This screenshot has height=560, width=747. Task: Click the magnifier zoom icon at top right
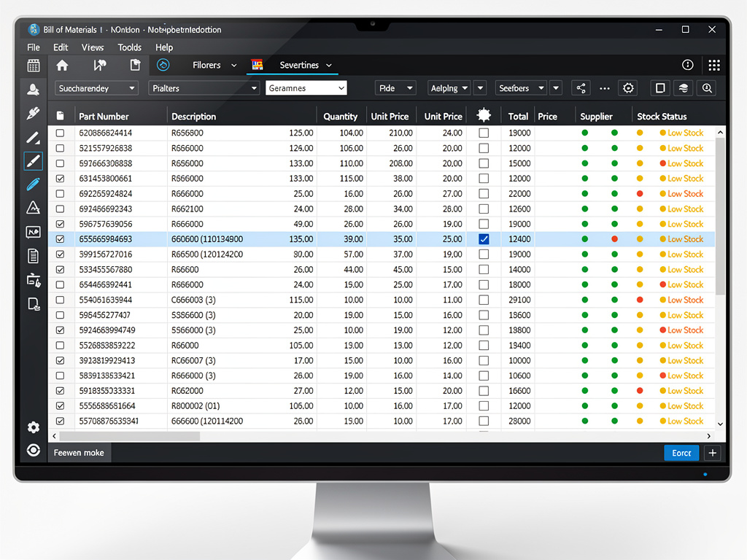(706, 88)
